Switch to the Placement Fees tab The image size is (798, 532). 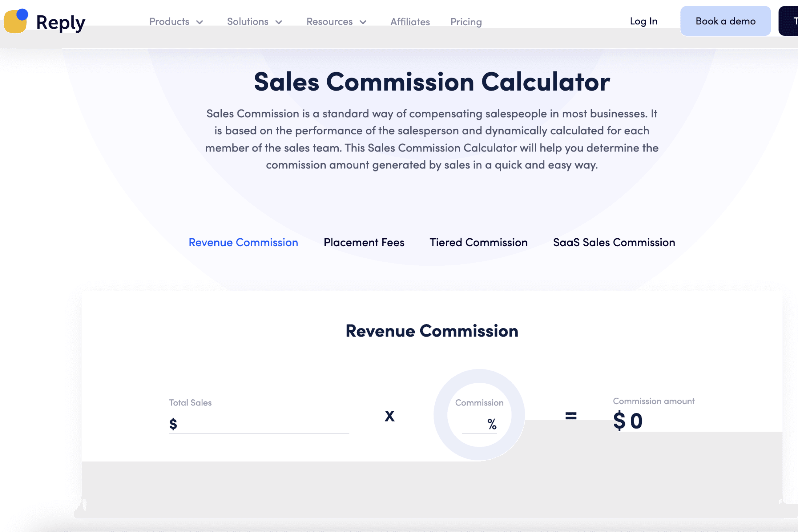point(364,242)
